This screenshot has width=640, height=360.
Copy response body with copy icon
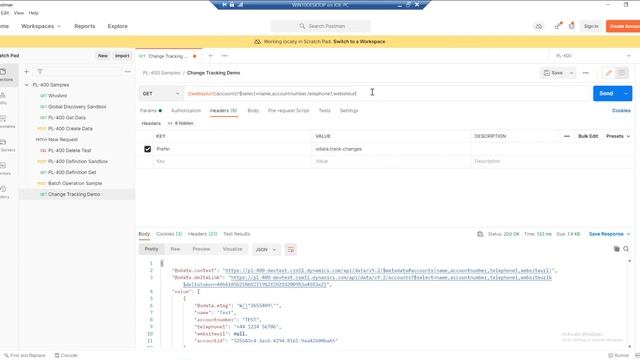pos(616,249)
